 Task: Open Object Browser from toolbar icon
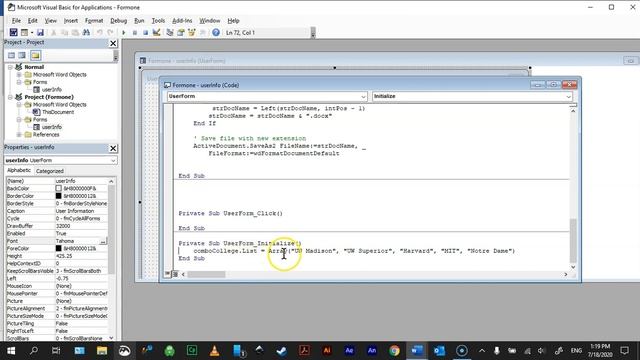pyautogui.click(x=191, y=32)
